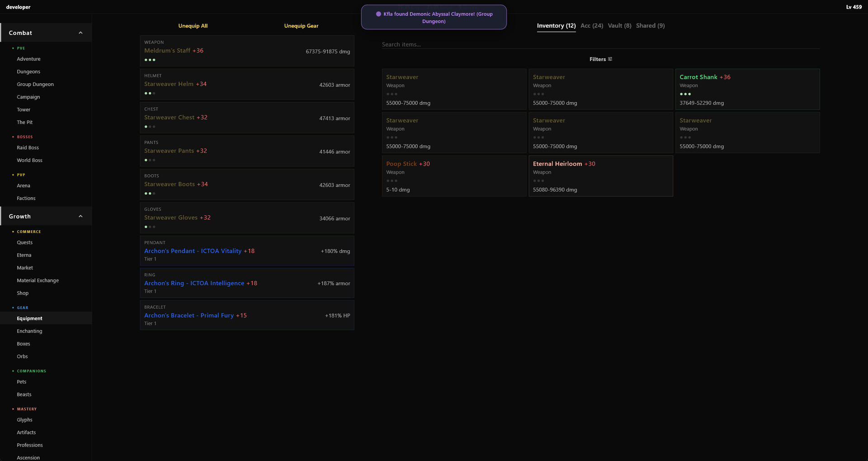Click the Unequip Gear button
Image resolution: width=868 pixels, height=461 pixels.
(x=301, y=26)
